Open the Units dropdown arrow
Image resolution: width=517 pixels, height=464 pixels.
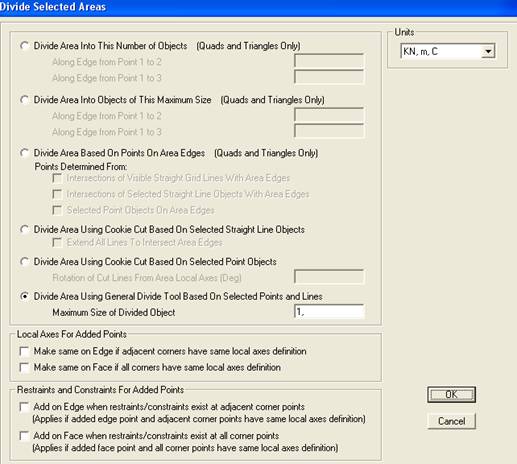pos(488,52)
